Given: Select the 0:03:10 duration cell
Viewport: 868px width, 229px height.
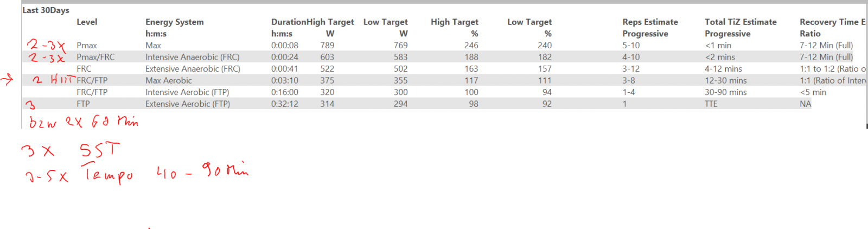Looking at the screenshot, I should click(x=285, y=80).
